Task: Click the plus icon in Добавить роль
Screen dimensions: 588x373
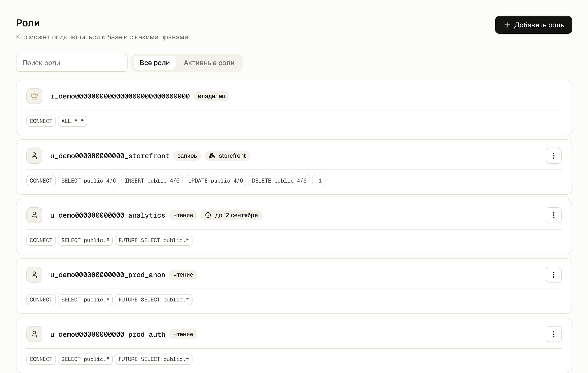Action: (x=507, y=25)
